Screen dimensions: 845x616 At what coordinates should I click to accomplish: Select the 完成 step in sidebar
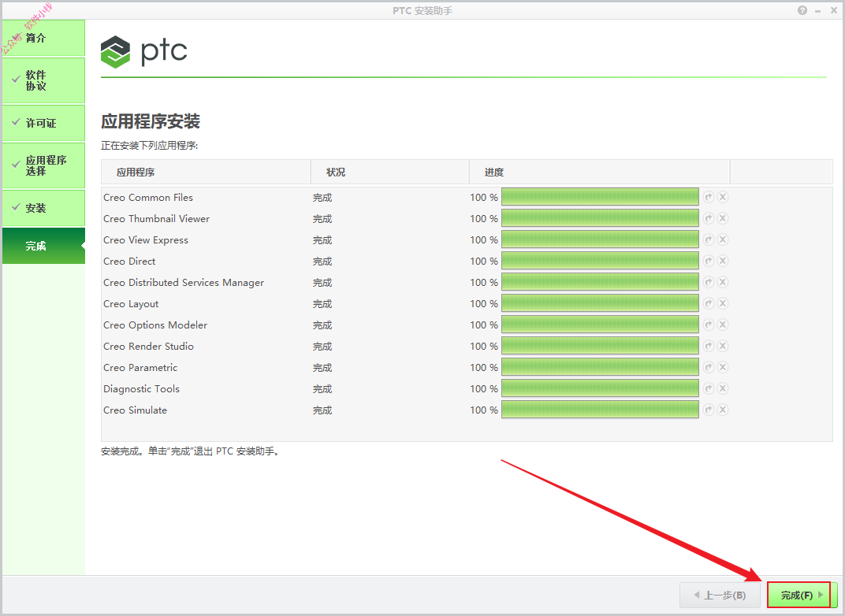(x=43, y=246)
